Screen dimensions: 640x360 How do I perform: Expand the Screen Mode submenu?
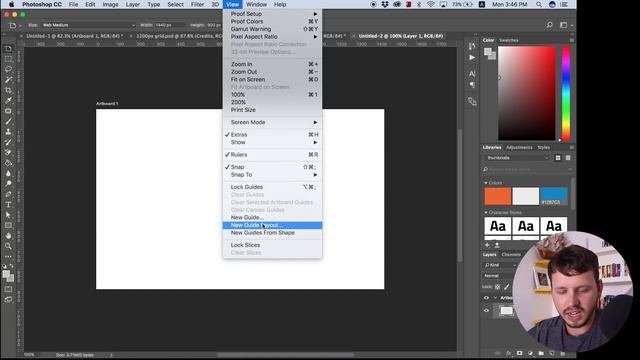point(272,122)
